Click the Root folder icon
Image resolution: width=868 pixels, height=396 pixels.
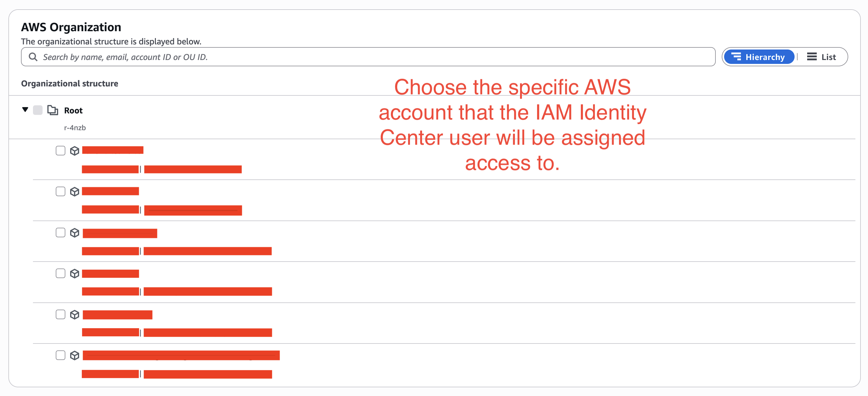click(x=52, y=110)
